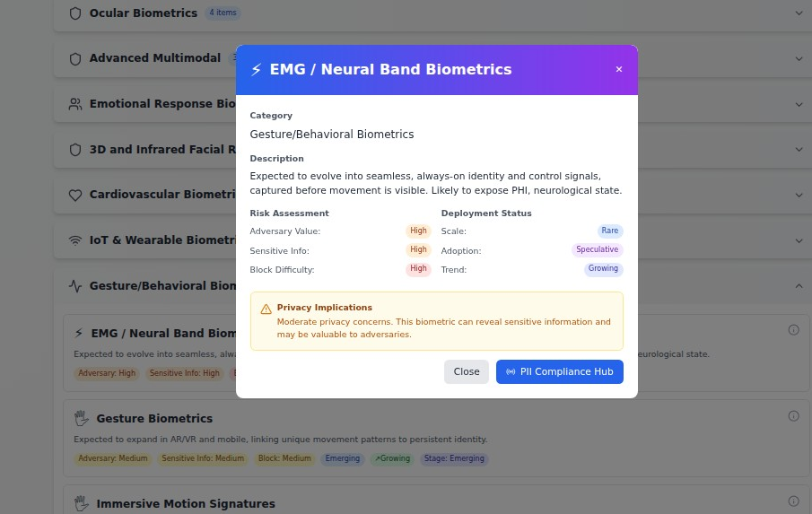This screenshot has height=514, width=812.
Task: Click the Close button in dialog
Action: coord(467,371)
